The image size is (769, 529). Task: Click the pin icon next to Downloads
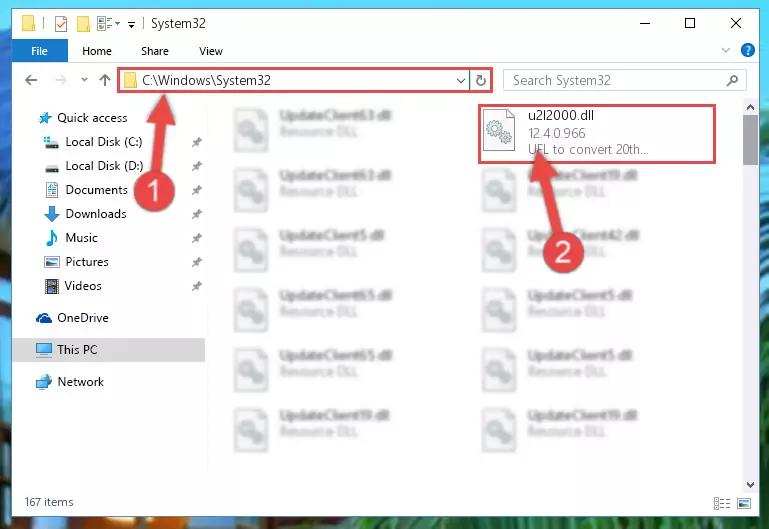197,214
